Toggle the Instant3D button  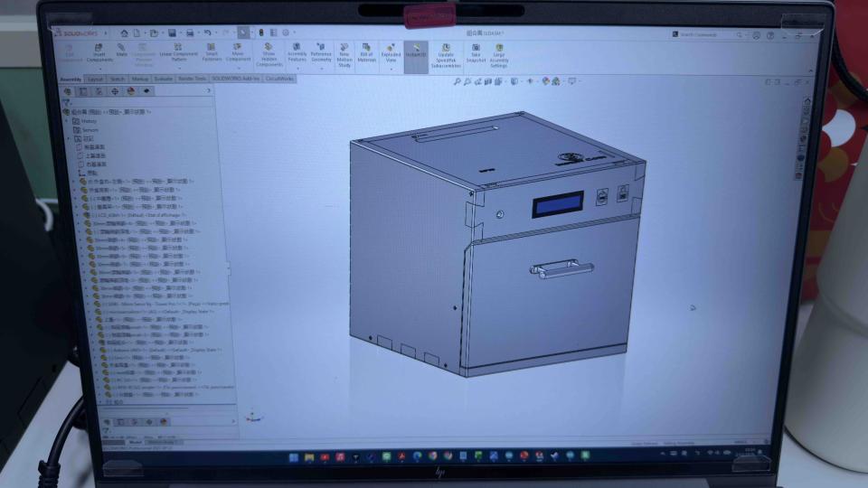point(416,51)
